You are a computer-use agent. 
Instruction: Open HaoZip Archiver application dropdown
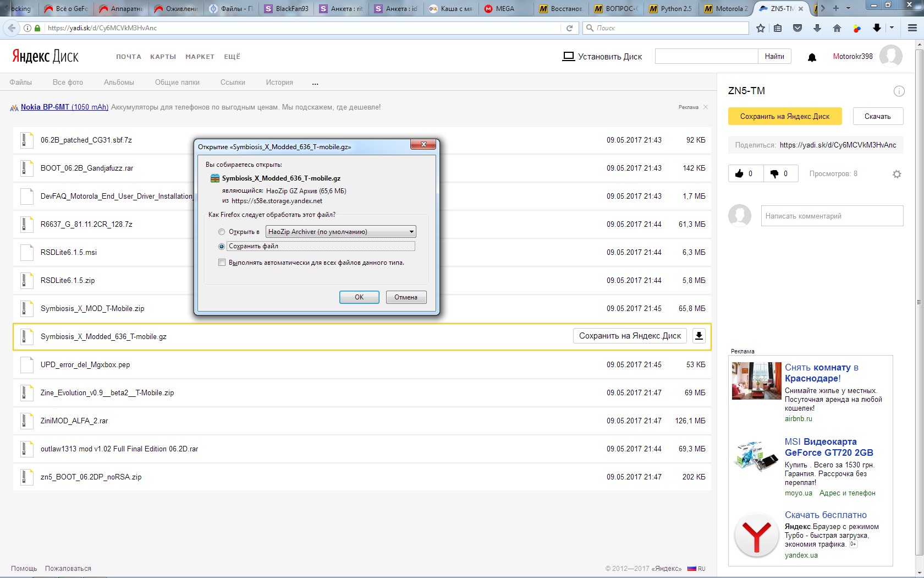click(x=340, y=232)
